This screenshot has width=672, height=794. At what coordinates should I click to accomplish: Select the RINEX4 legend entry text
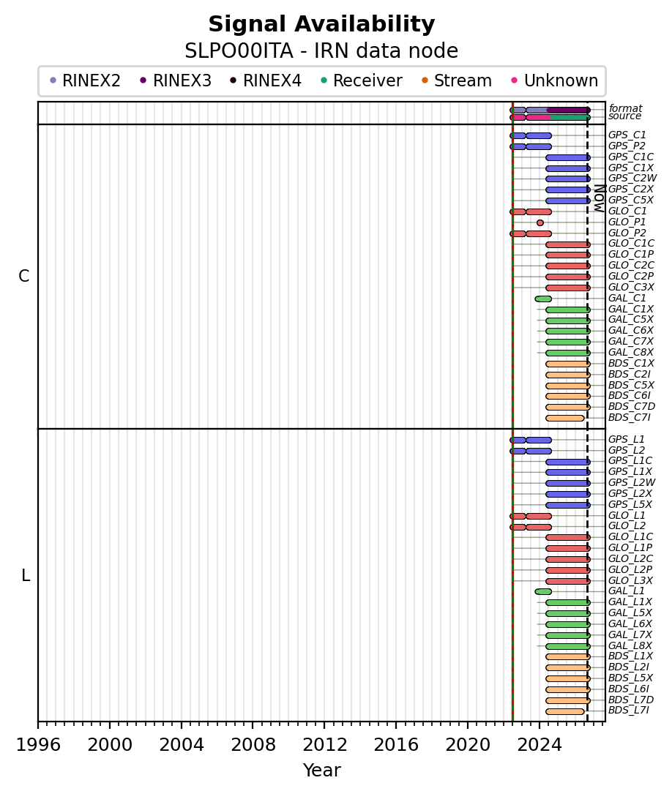click(x=272, y=80)
